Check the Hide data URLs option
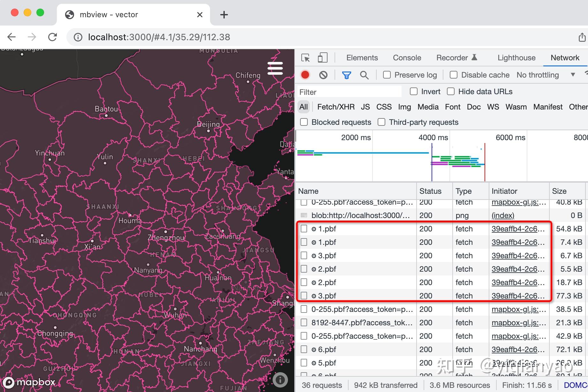The height and width of the screenshot is (392, 588). pyautogui.click(x=451, y=91)
